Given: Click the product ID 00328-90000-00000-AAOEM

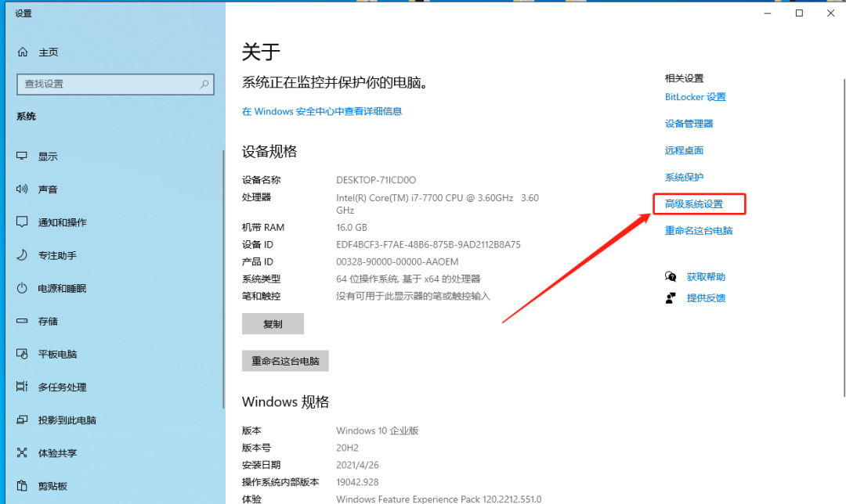Looking at the screenshot, I should (x=397, y=262).
